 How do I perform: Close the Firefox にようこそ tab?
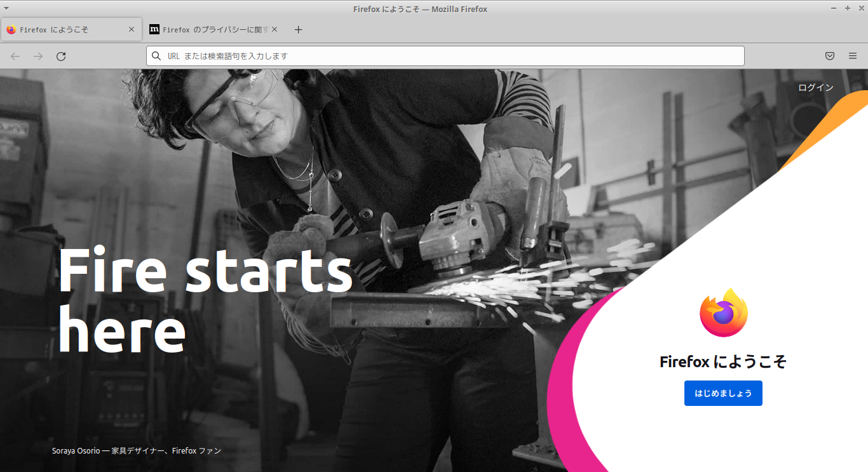132,29
